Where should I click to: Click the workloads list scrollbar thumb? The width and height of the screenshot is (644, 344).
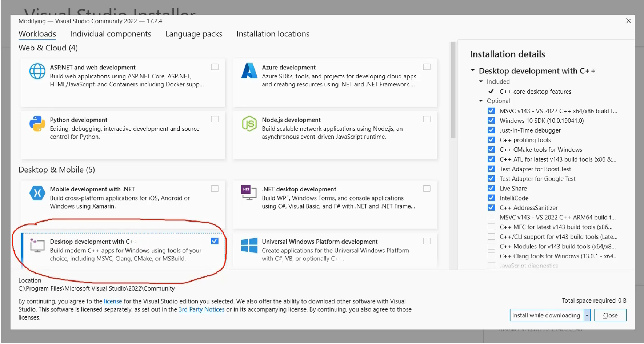453,90
